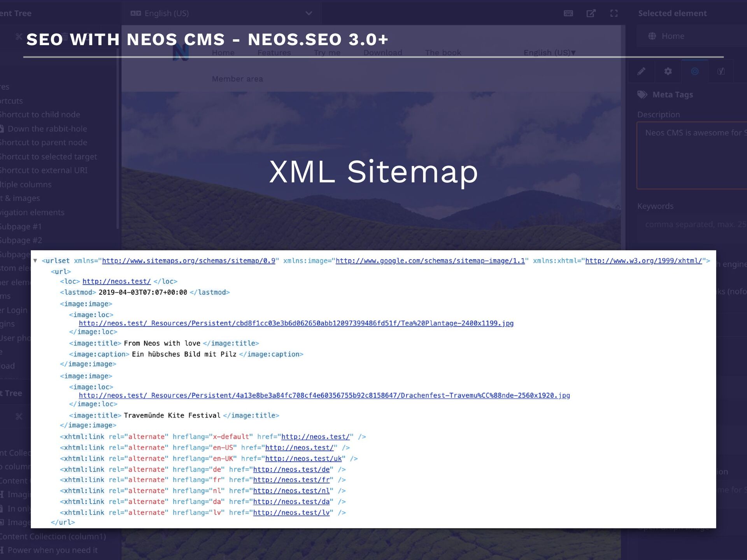Viewport: 747px width, 560px height.
Task: Select Content Collection (column1) tree item
Action: (53, 537)
